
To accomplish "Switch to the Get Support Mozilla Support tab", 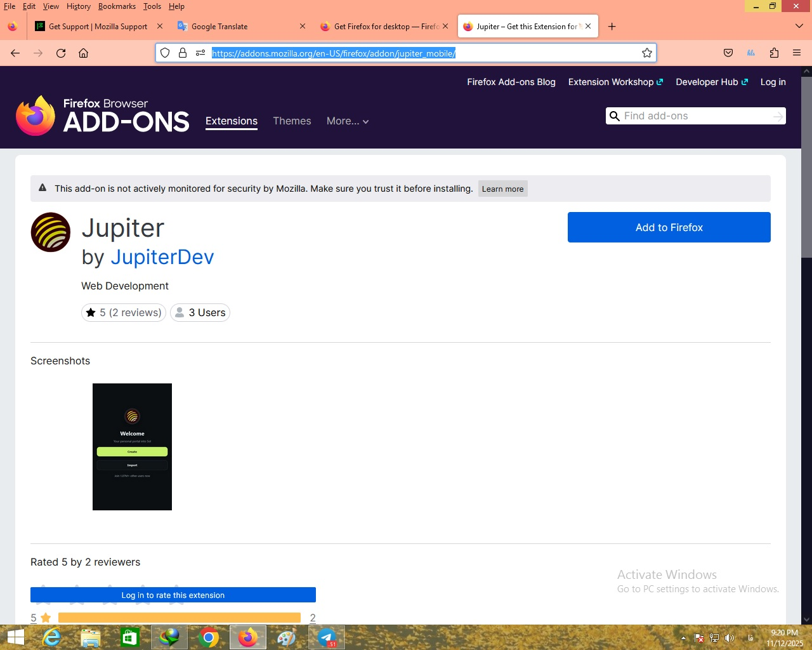I will 98,27.
